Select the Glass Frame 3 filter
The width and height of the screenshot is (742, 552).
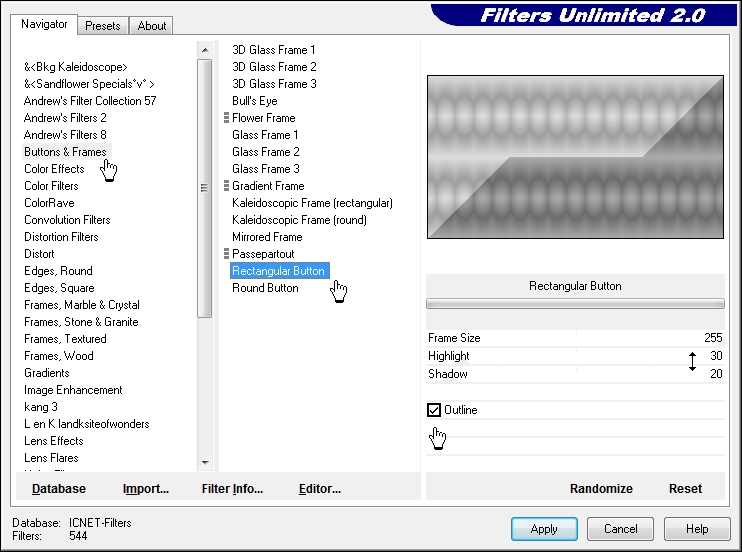pyautogui.click(x=265, y=169)
